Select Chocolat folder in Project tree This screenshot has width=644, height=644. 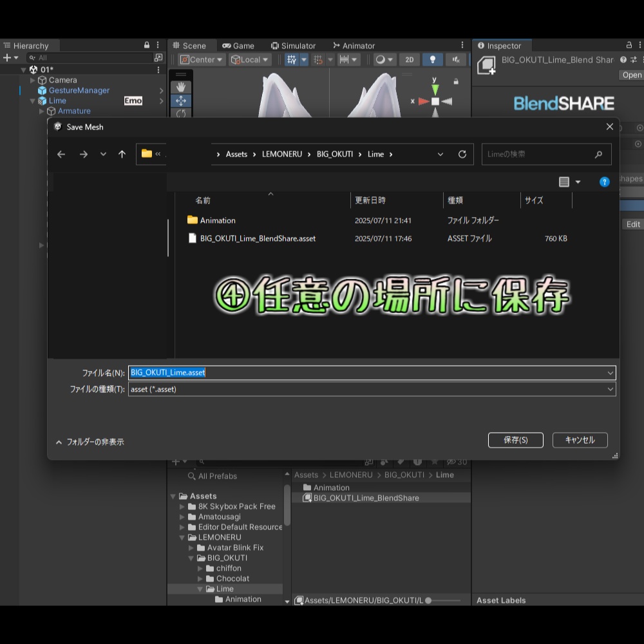click(232, 579)
